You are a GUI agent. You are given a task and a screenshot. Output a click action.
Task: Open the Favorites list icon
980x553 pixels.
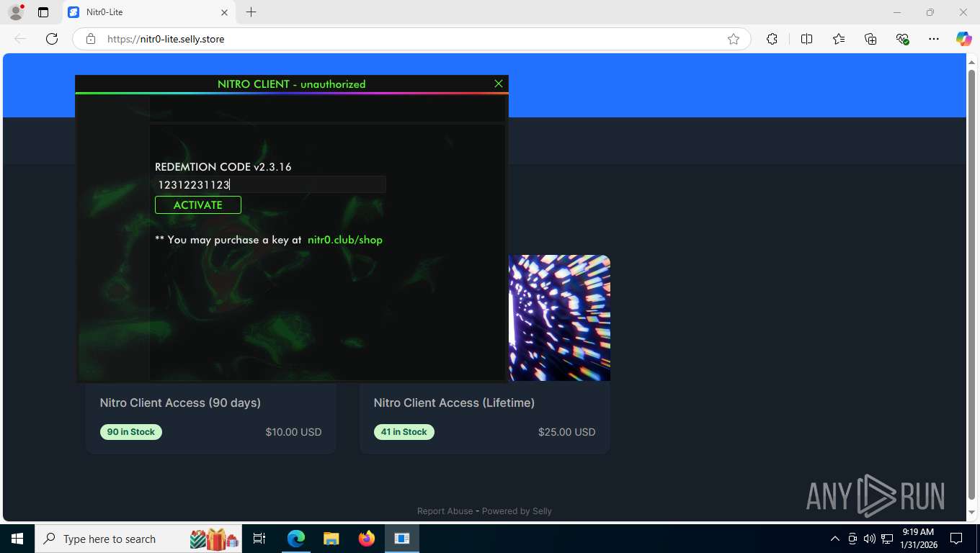839,39
